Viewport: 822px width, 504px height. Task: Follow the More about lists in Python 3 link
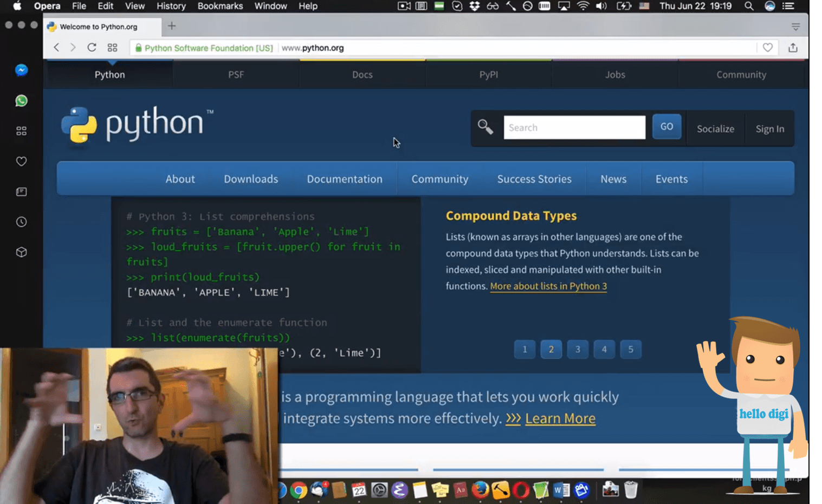point(548,286)
